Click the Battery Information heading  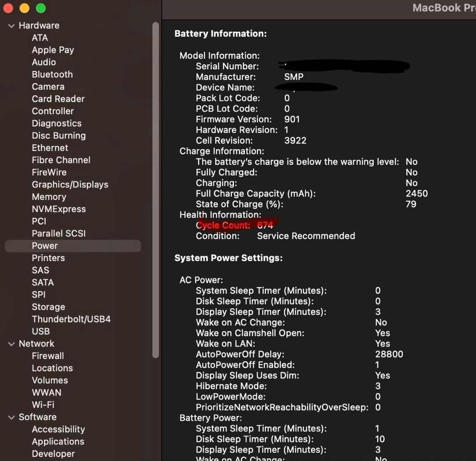click(x=220, y=34)
